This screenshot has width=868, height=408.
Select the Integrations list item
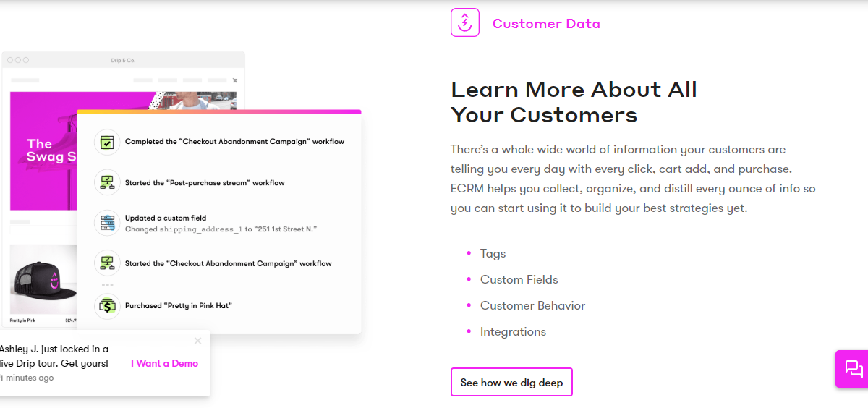pos(513,331)
